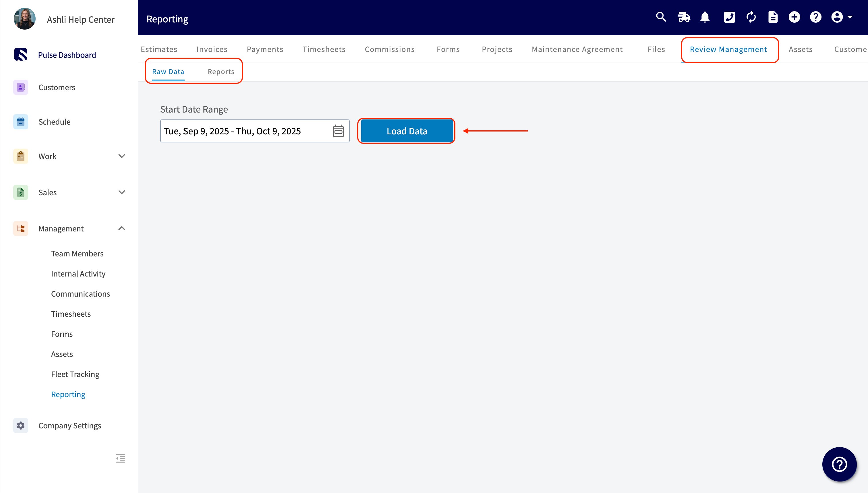This screenshot has width=868, height=493.
Task: Open Assets under Management sidebar
Action: [x=62, y=354]
